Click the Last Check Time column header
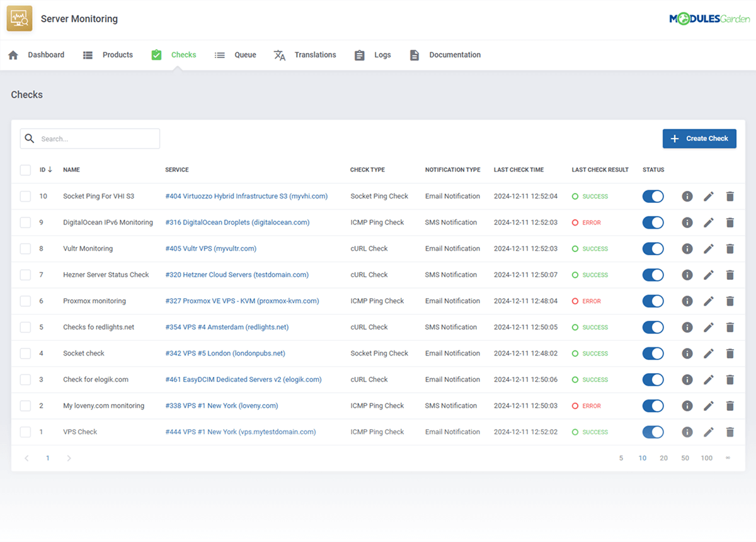This screenshot has height=542, width=756. [x=518, y=170]
